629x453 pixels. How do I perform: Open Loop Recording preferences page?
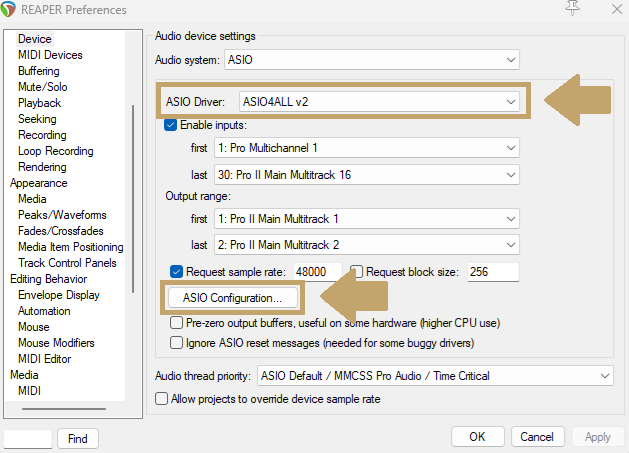click(x=56, y=151)
